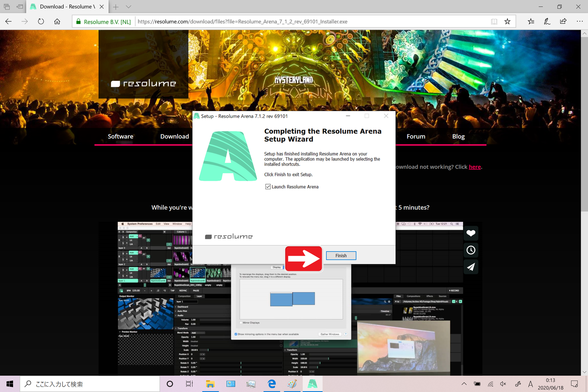Click the IME input mode A indicator
The height and width of the screenshot is (392, 588).
pos(530,384)
